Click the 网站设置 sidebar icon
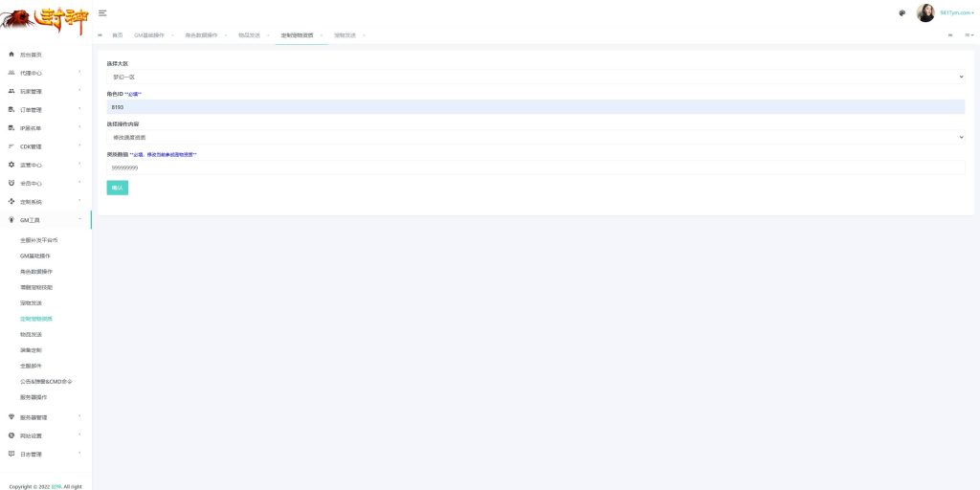980x490 pixels. pos(11,435)
